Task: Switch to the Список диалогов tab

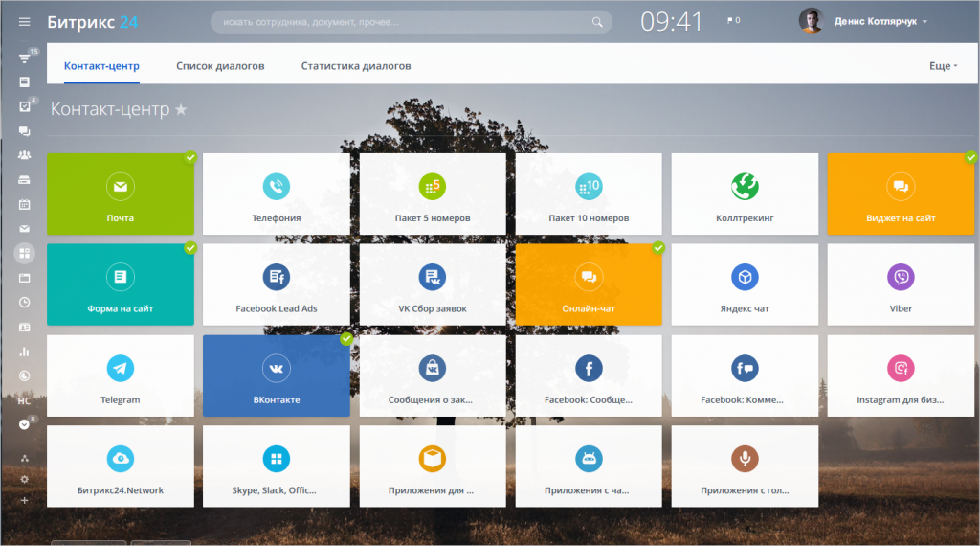Action: (220, 66)
